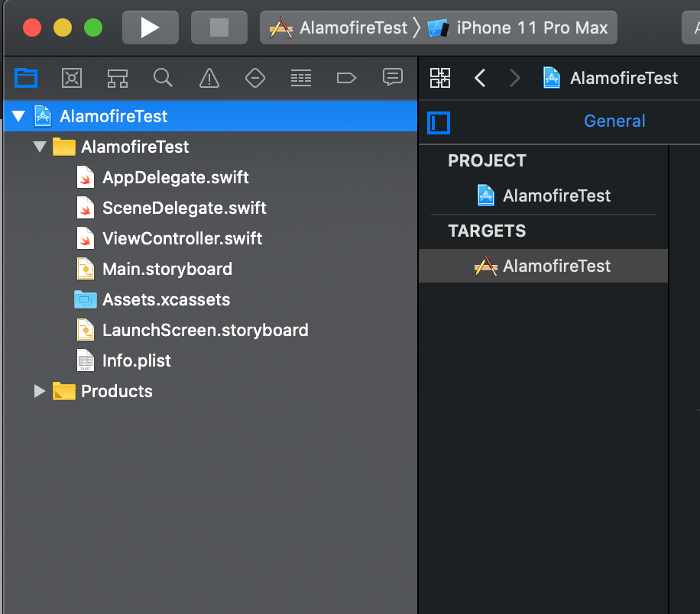Open the Source Control navigator
Screen dimensions: 700x614
(x=72, y=78)
